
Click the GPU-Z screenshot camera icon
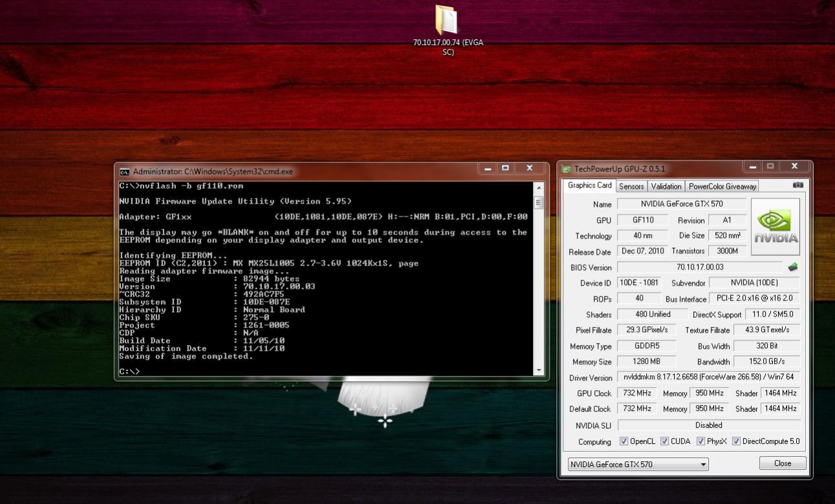(x=798, y=185)
